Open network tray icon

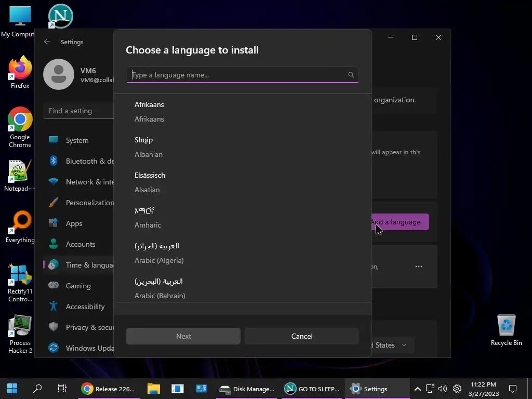coord(430,389)
